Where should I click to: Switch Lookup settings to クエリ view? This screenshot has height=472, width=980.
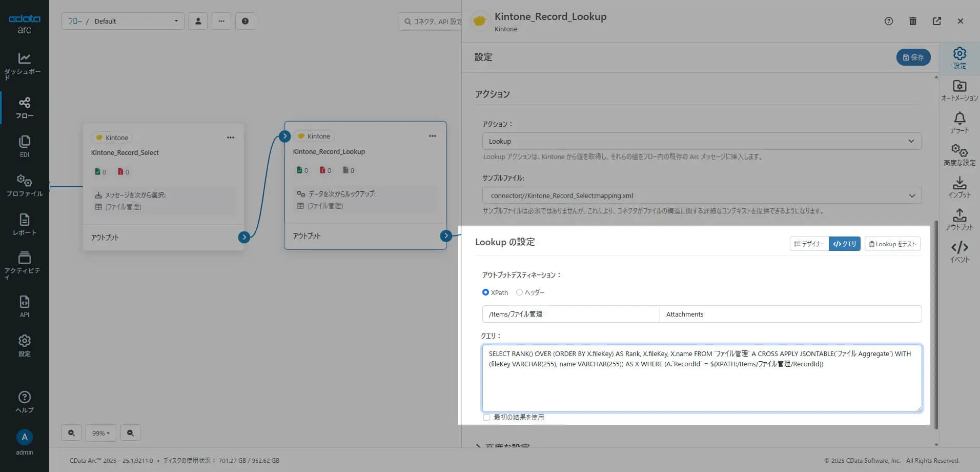845,244
